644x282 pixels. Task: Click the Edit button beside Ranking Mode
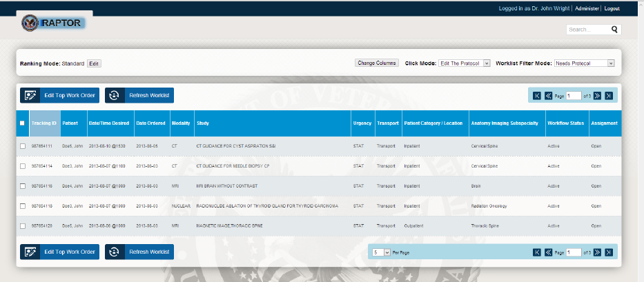pyautogui.click(x=94, y=63)
